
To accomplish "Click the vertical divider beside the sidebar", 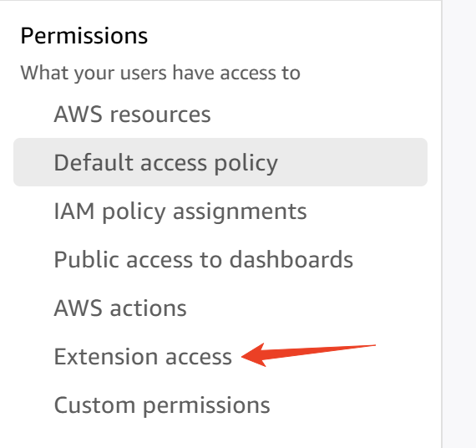I will (442, 224).
